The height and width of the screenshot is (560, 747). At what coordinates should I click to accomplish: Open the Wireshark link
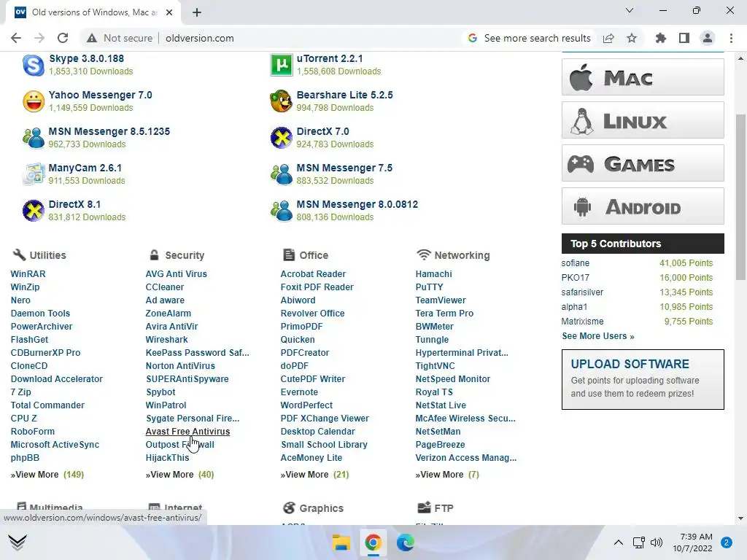167,340
